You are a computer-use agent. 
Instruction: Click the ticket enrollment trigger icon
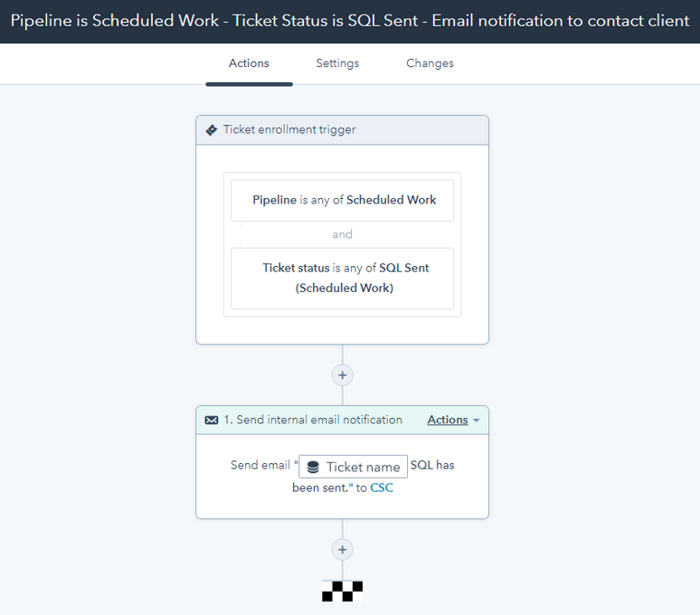212,130
